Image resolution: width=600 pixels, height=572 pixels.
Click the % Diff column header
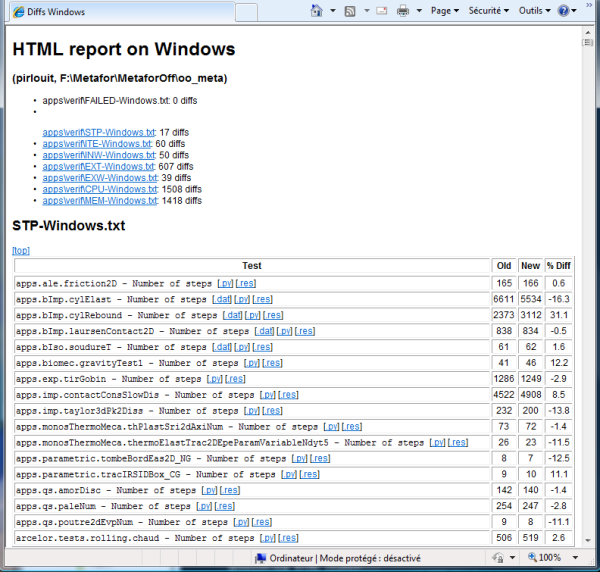point(558,266)
